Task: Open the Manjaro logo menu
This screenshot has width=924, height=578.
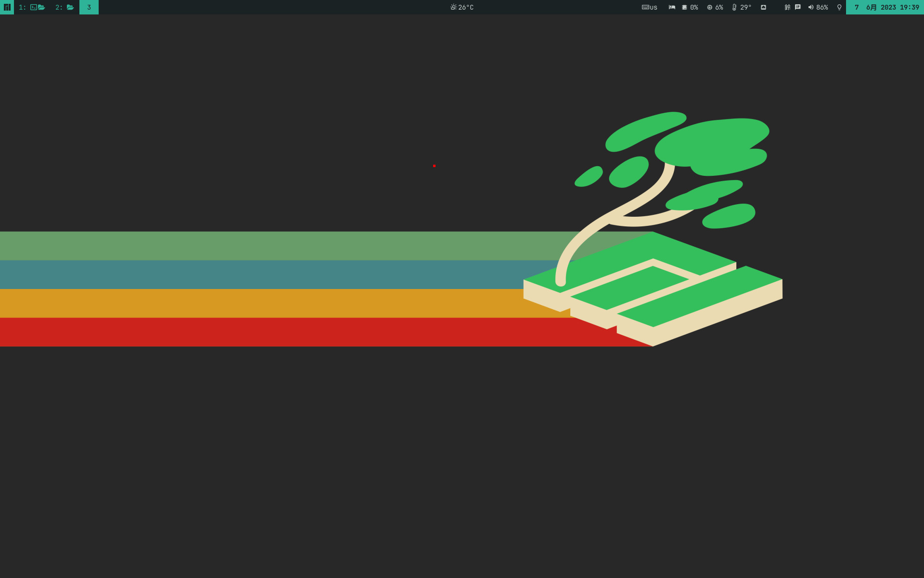Action: pos(7,7)
